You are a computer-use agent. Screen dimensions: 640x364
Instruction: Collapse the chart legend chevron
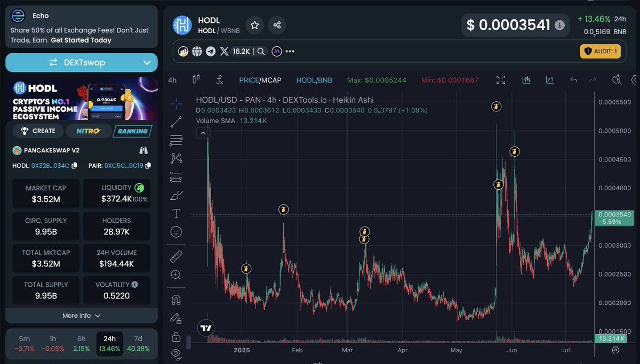(x=203, y=133)
